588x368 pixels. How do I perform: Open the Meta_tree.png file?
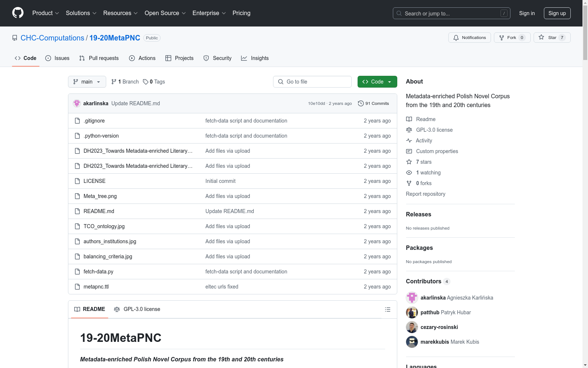(x=100, y=196)
